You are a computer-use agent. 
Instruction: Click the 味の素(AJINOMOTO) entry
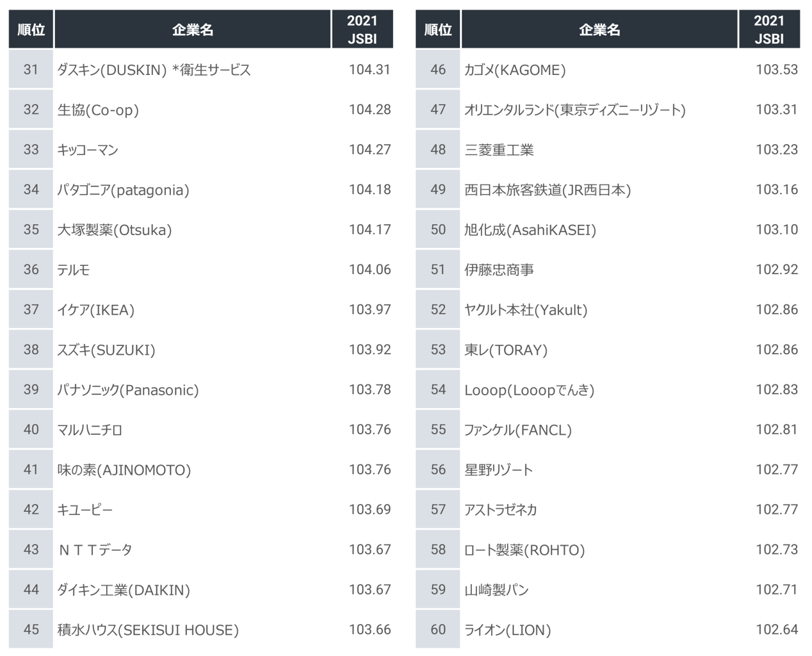(x=124, y=470)
